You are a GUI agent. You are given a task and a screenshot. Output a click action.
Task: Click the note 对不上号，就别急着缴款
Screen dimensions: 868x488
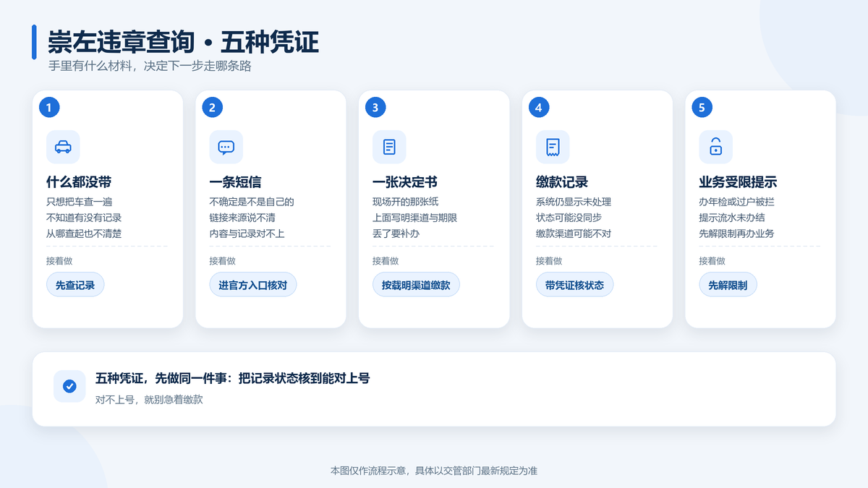149,399
